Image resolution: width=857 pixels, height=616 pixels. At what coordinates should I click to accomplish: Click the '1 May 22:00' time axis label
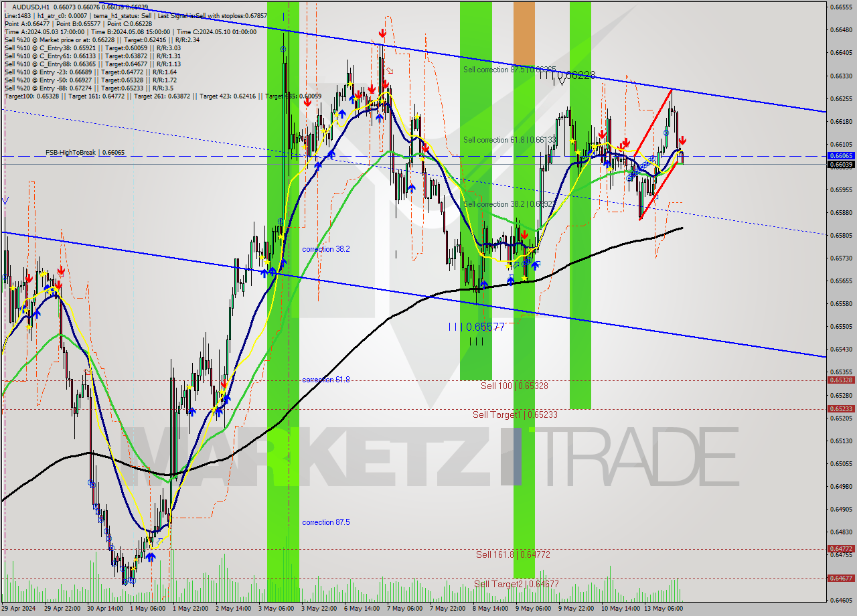tap(190, 609)
